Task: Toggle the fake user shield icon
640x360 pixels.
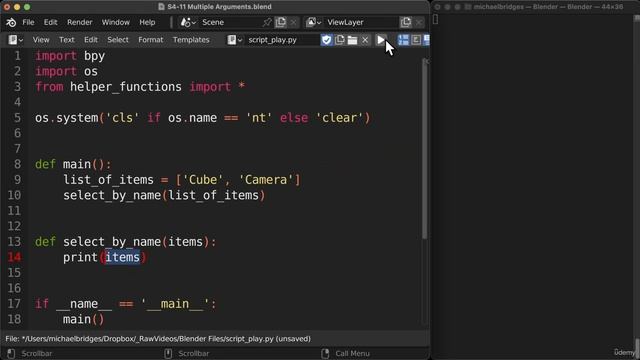Action: tap(327, 40)
